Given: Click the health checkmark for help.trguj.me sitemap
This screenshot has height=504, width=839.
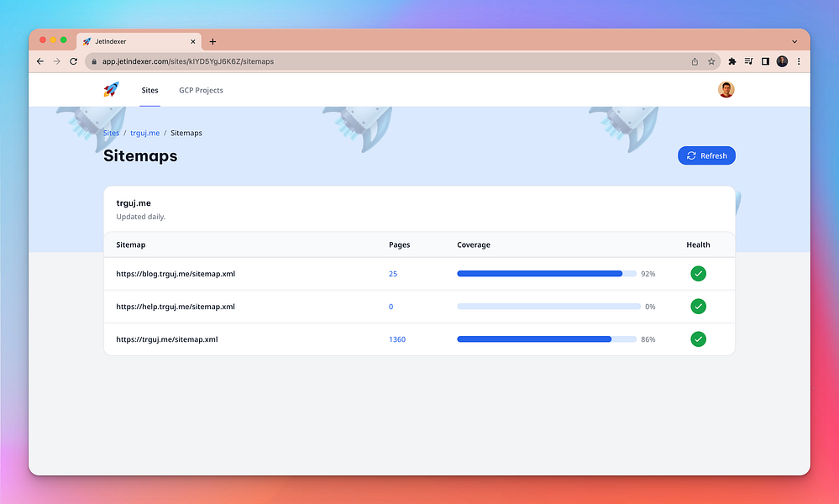Looking at the screenshot, I should click(698, 307).
